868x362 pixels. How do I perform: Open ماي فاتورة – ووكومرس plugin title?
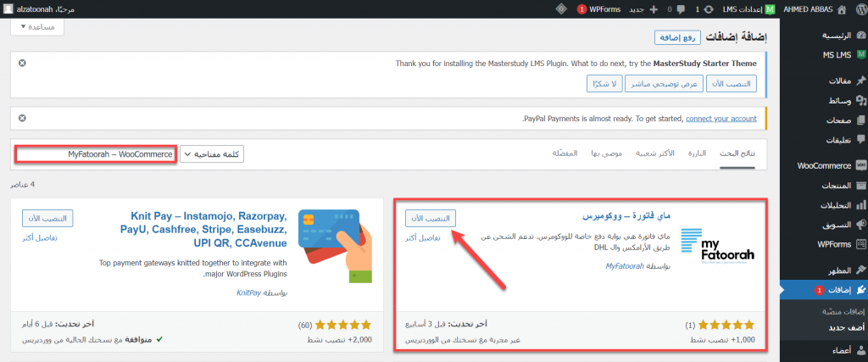[x=627, y=214]
